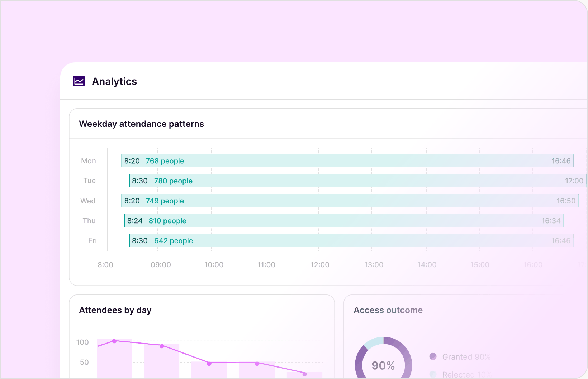Viewport: 588px width, 379px height.
Task: Click the 810 people value
Action: pyautogui.click(x=167, y=221)
